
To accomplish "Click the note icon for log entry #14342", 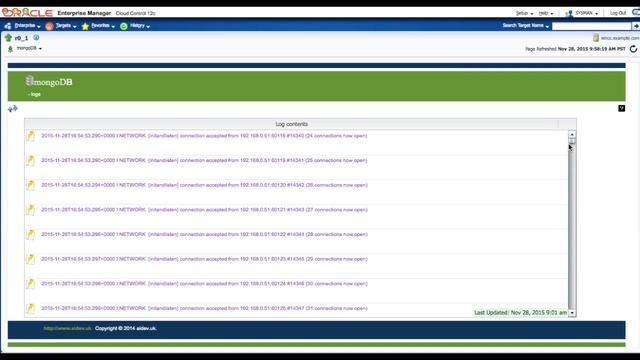I will pos(31,185).
